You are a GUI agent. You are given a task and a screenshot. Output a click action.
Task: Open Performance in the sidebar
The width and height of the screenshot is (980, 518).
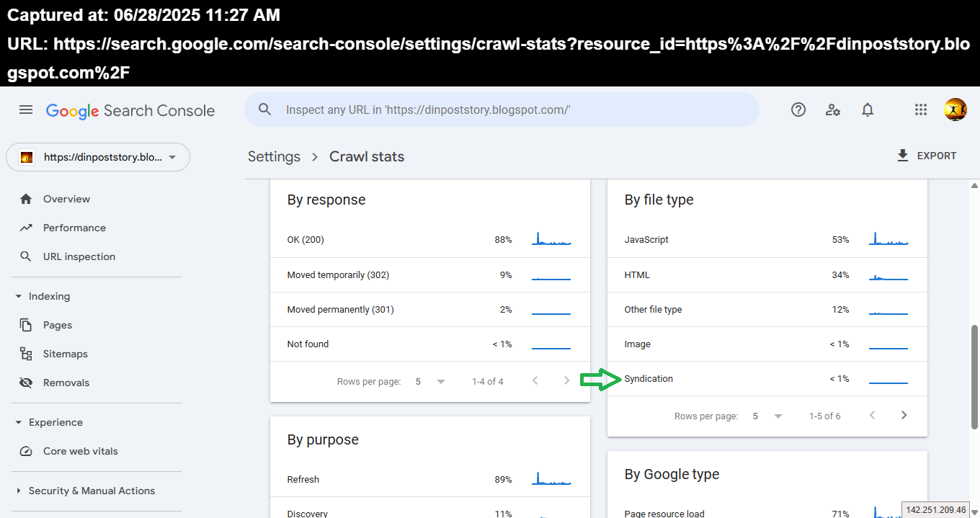pyautogui.click(x=74, y=228)
